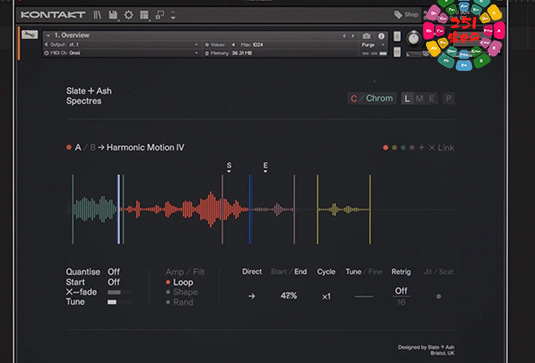Click the instrument tune knob
Image resolution: width=535 pixels, height=363 pixels.
click(x=414, y=38)
